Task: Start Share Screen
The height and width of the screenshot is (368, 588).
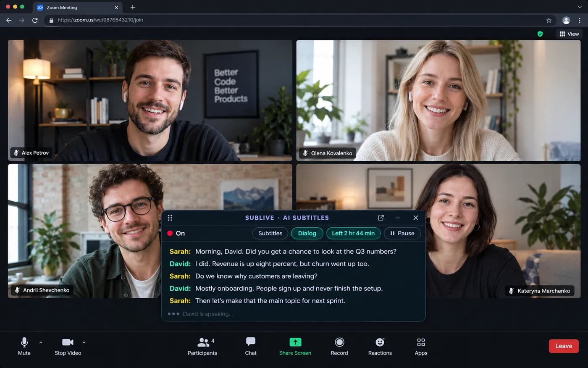Action: tap(295, 346)
